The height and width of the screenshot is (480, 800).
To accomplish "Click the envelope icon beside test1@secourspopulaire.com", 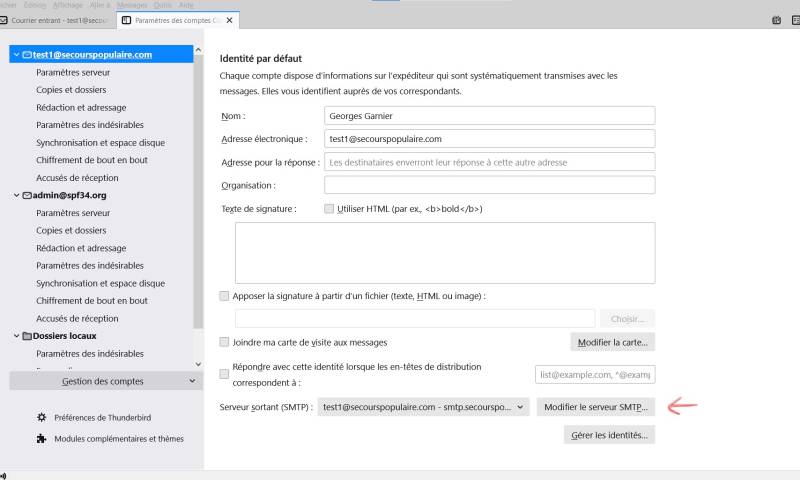I will [27, 55].
